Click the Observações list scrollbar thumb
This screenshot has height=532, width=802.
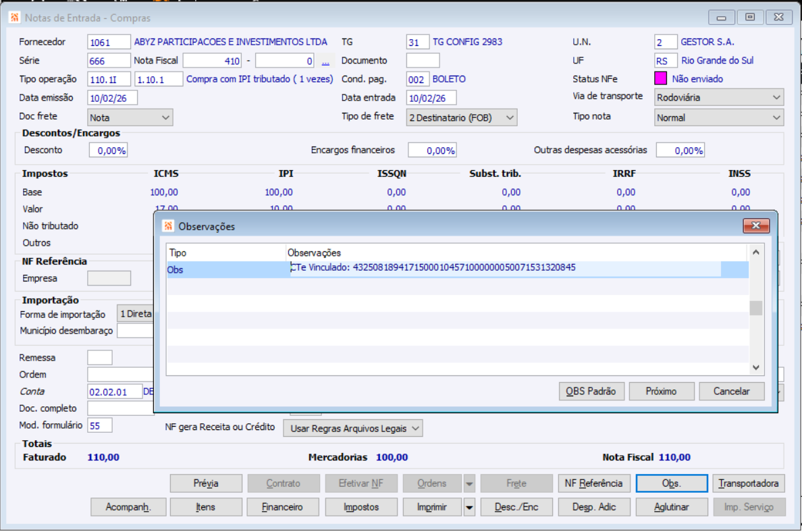[755, 308]
